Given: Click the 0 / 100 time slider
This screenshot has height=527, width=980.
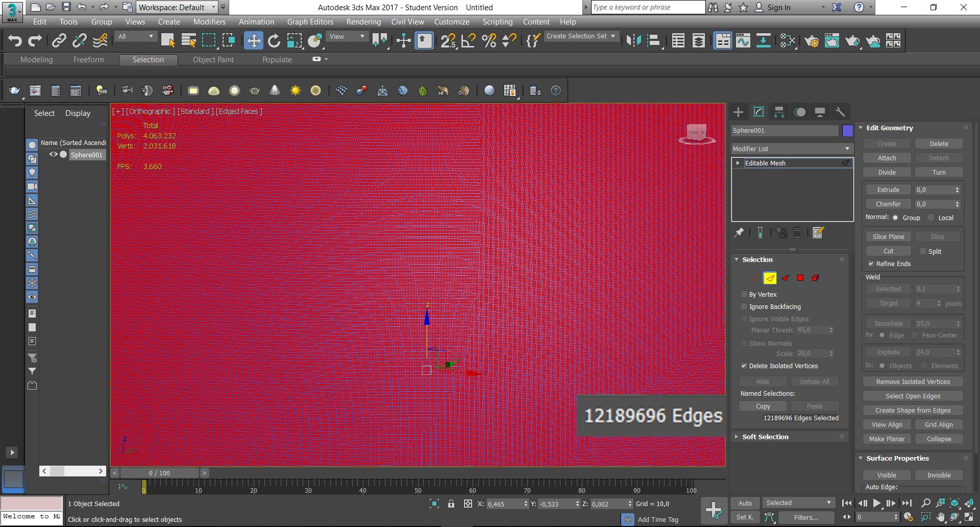Looking at the screenshot, I should 159,473.
